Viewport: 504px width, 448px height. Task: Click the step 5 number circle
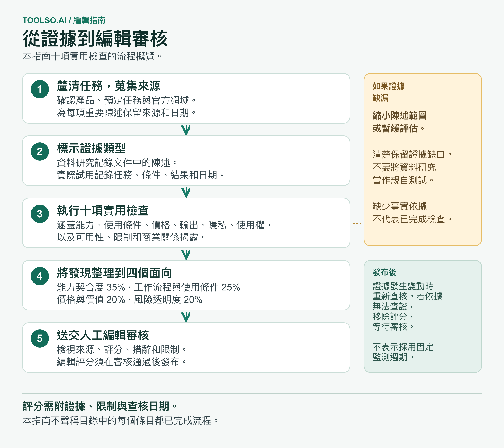[x=40, y=338]
